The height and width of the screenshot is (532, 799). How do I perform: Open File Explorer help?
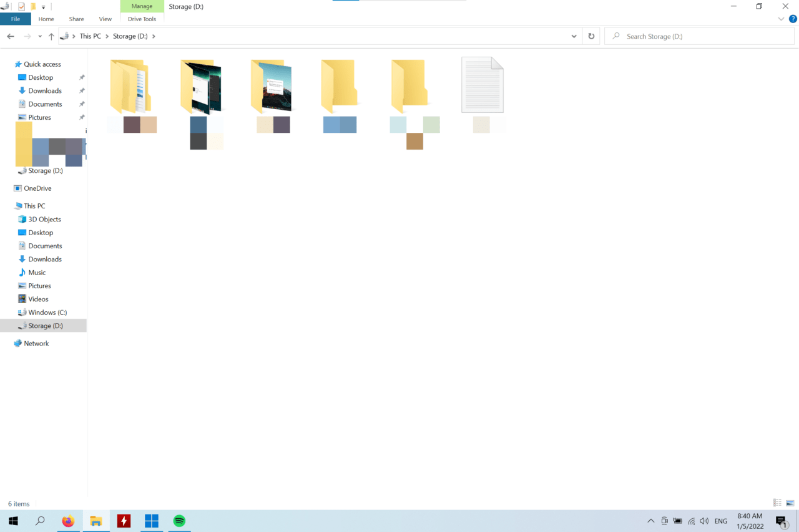pos(792,19)
